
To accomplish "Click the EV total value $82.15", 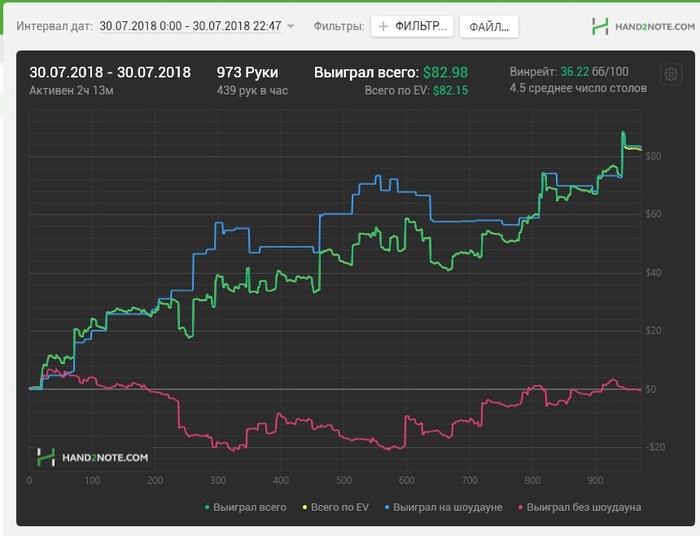I will click(x=450, y=91).
